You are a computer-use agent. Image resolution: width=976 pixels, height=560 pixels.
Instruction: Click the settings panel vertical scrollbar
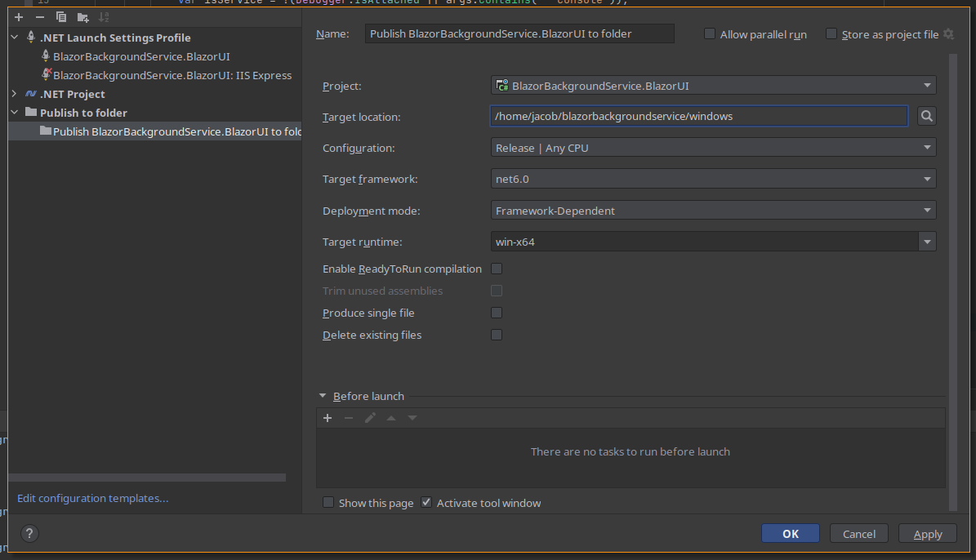coord(953,282)
